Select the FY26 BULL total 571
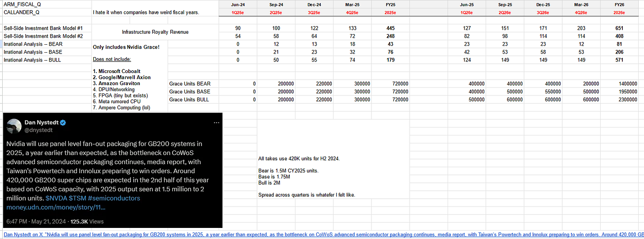Screen dimensions: 644x239 618,60
